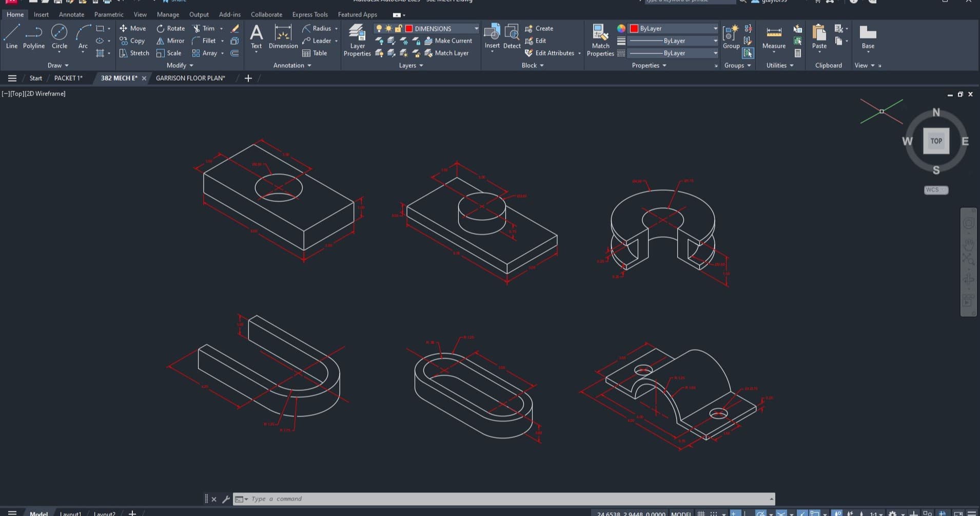Expand the Annotation panel

pyautogui.click(x=292, y=65)
